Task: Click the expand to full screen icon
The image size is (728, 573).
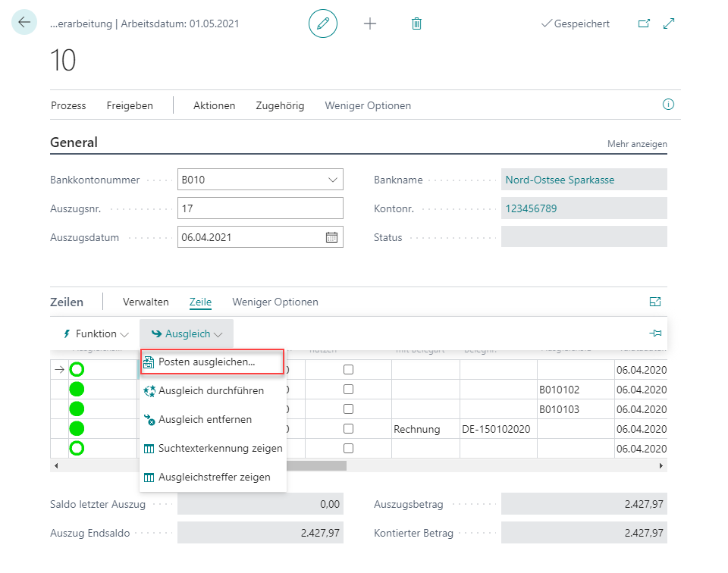Action: (669, 23)
